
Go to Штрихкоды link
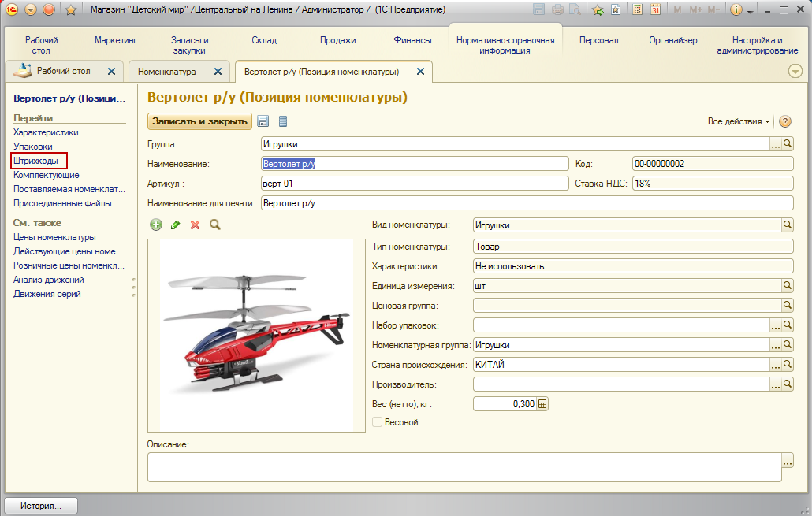35,161
